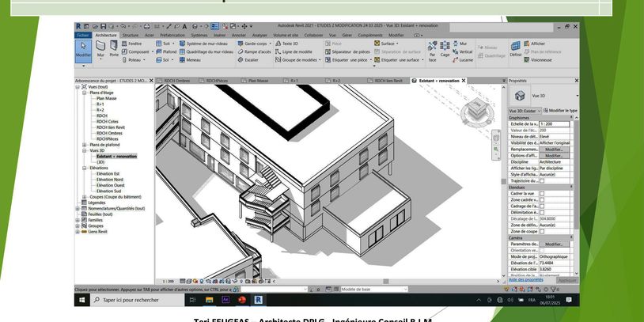Open the Groupe de modèles dropdown
644x322 pixels.
click(x=320, y=60)
